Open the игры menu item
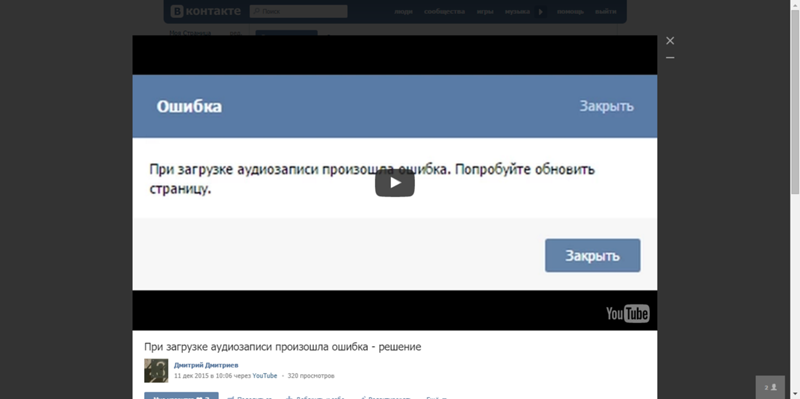 (485, 11)
